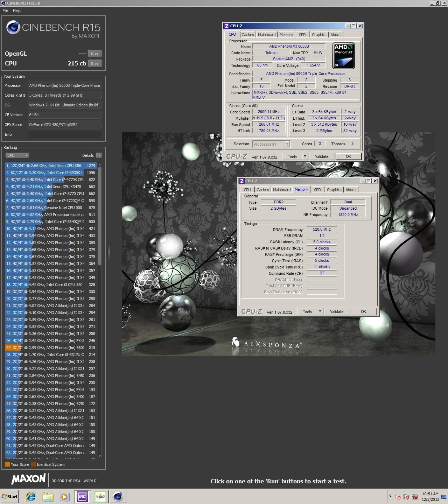Click AMD Phenom X3 logo in CPU-Z
Viewport: 448px width, 504px height.
(x=344, y=56)
